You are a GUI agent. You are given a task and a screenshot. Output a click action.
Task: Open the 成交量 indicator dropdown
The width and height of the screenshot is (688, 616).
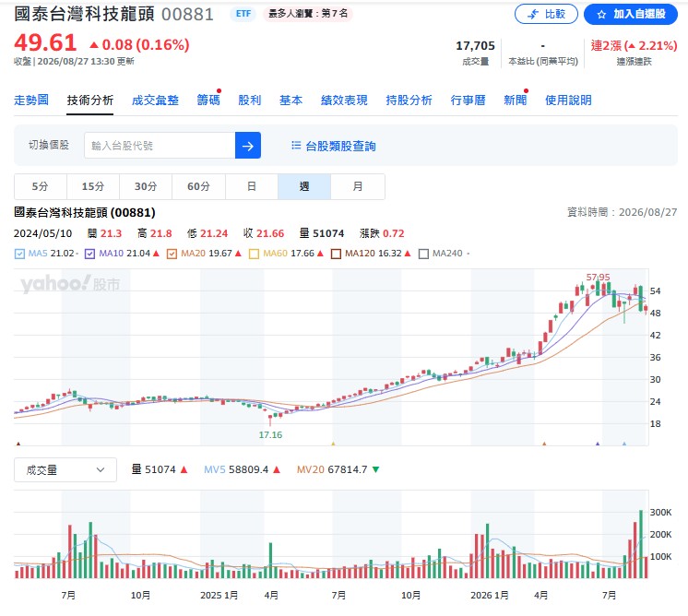[65, 470]
